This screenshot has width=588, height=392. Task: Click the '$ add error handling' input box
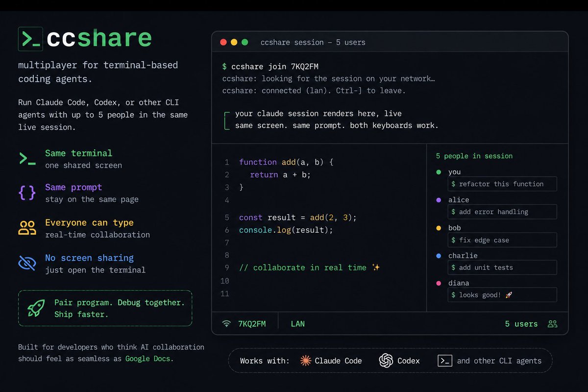(502, 212)
